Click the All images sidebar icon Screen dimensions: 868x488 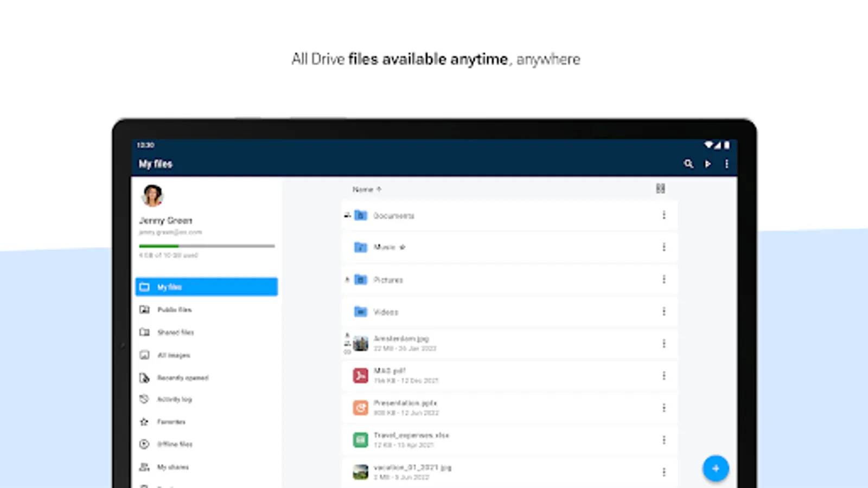pyautogui.click(x=144, y=355)
